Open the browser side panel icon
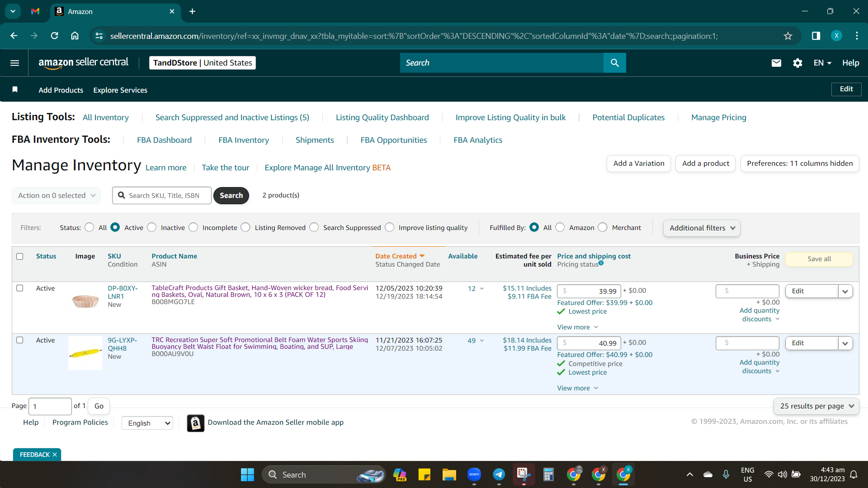The image size is (868, 488). click(816, 36)
